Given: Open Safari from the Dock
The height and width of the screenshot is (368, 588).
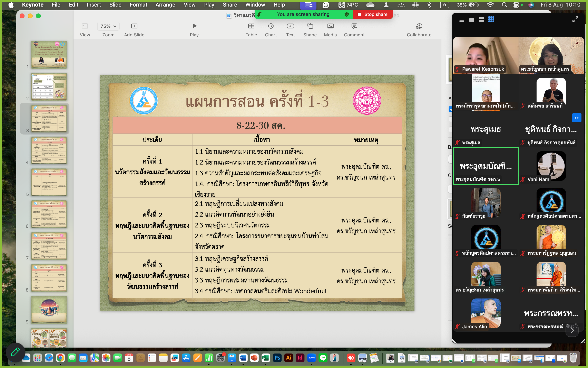Looking at the screenshot, I should (x=49, y=358).
